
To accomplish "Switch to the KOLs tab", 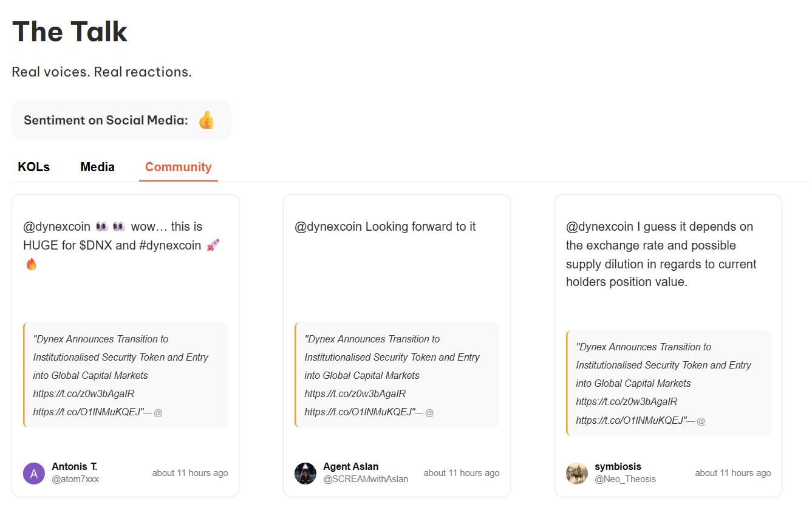I will (x=34, y=167).
